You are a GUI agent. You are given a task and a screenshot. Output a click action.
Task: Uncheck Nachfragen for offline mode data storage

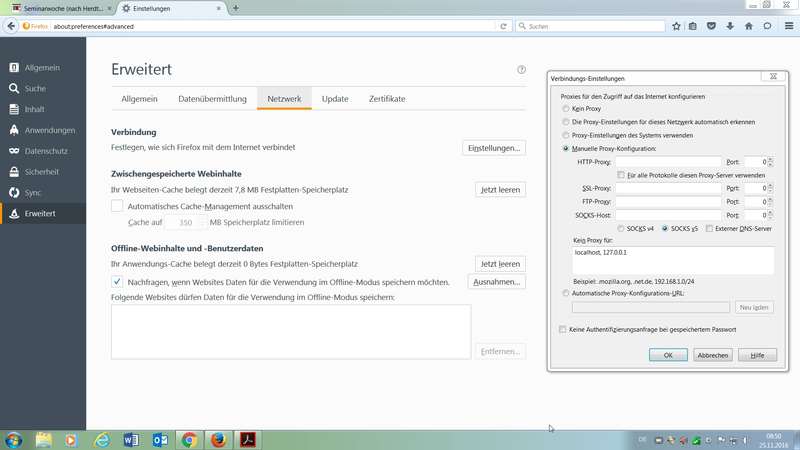(x=117, y=282)
